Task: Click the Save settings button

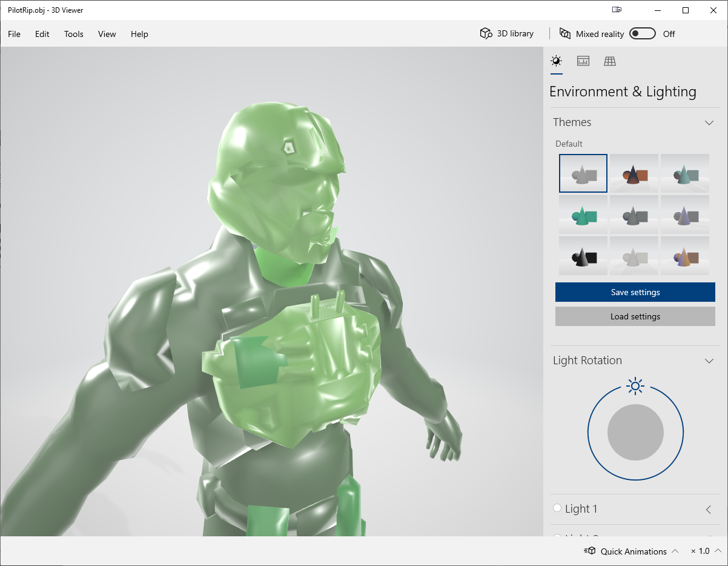Action: (x=635, y=292)
